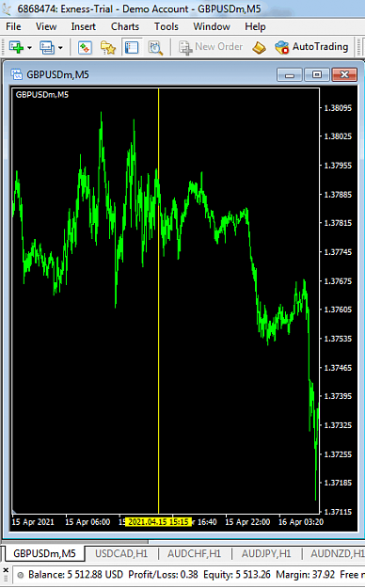Open the Tools menu
Viewport: 365px width, 588px height.
pyautogui.click(x=167, y=26)
